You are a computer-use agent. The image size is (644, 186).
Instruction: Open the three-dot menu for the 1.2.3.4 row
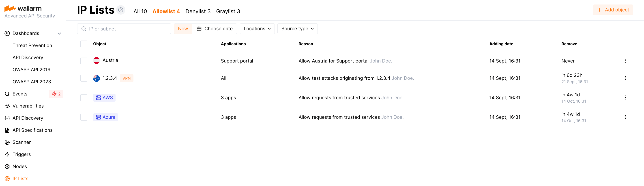coord(625,78)
